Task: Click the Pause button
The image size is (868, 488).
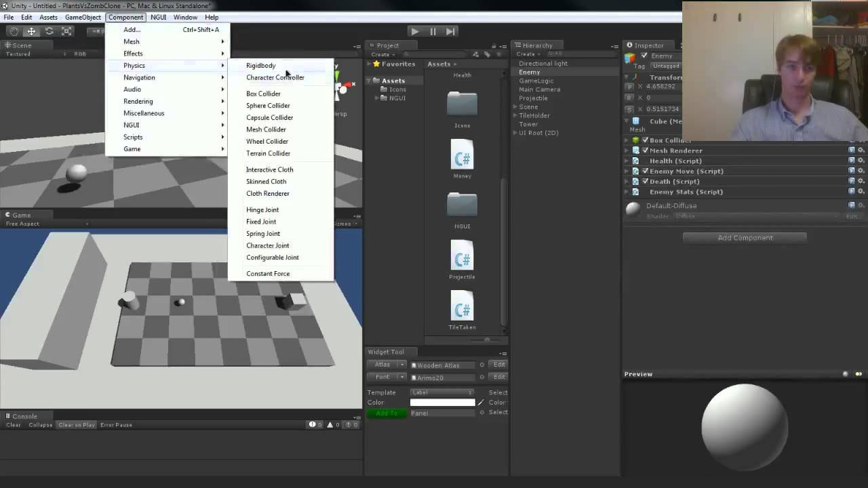Action: pos(433,31)
